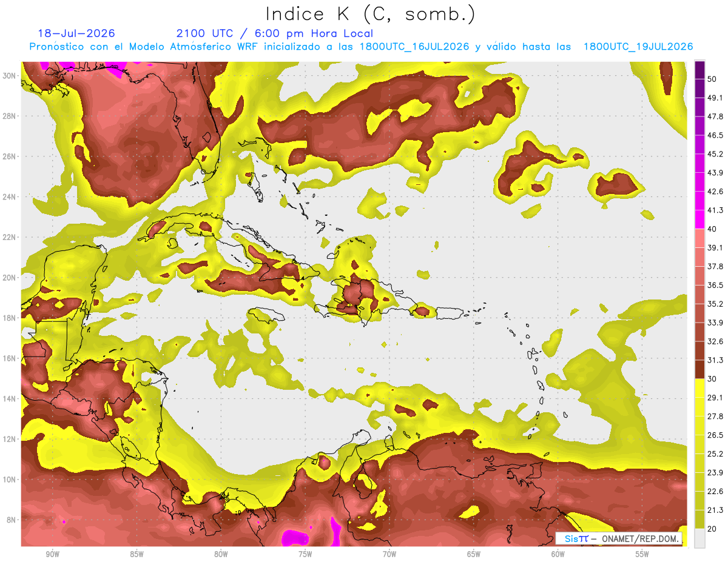Click the '55W' longitude label
The width and height of the screenshot is (728, 562).
click(x=642, y=555)
